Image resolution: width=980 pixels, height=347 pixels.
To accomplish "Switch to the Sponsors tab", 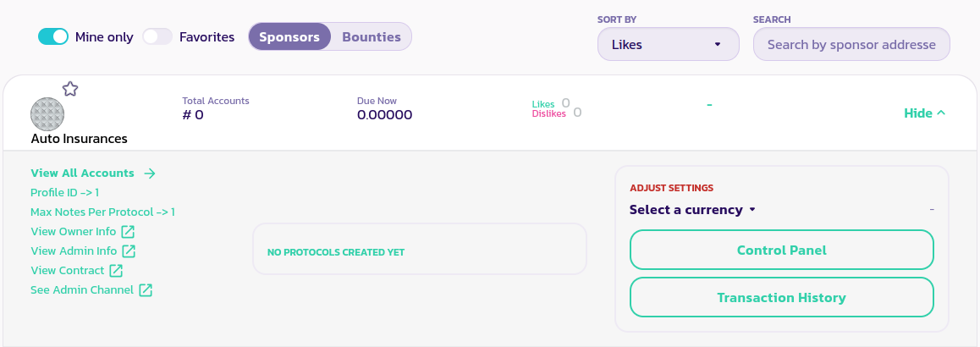I will (x=289, y=37).
